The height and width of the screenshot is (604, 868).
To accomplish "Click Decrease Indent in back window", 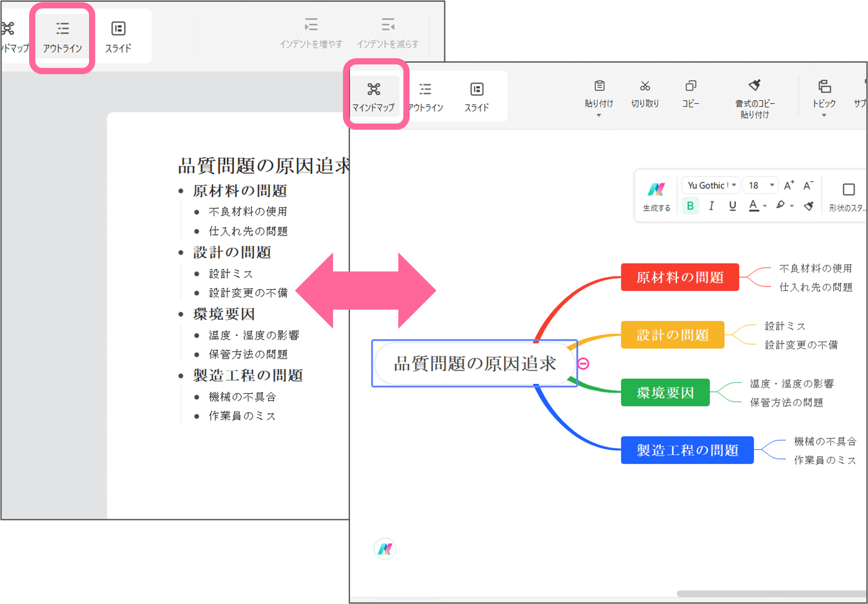I will (387, 33).
